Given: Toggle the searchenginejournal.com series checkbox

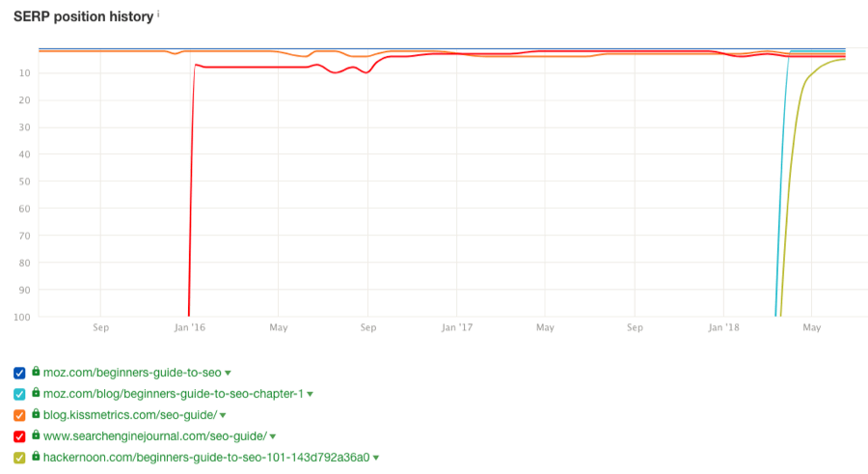Looking at the screenshot, I should pos(19,436).
